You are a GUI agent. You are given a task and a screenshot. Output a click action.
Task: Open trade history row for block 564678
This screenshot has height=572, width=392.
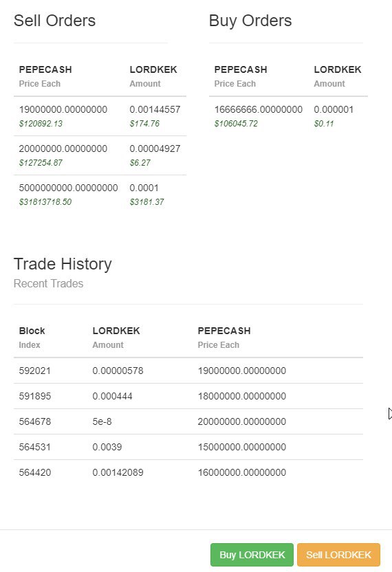[x=188, y=421]
